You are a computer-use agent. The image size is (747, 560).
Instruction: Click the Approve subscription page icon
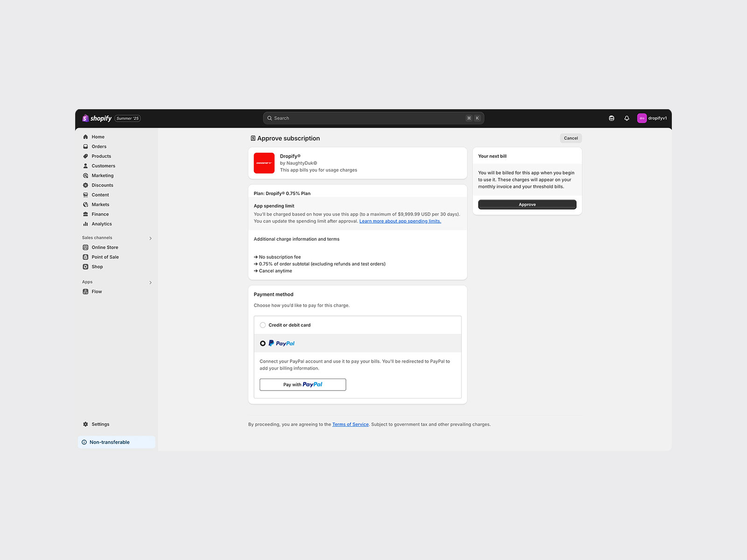(253, 138)
